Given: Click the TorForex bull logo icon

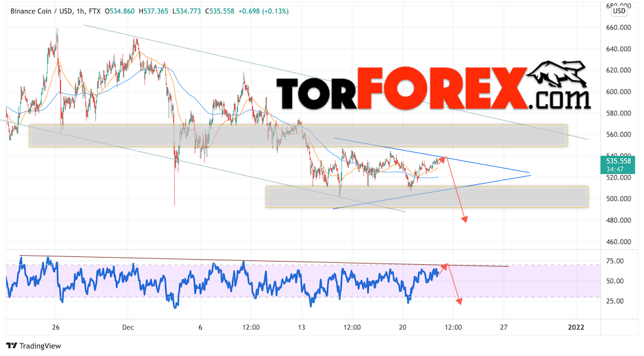Looking at the screenshot, I should [x=556, y=73].
